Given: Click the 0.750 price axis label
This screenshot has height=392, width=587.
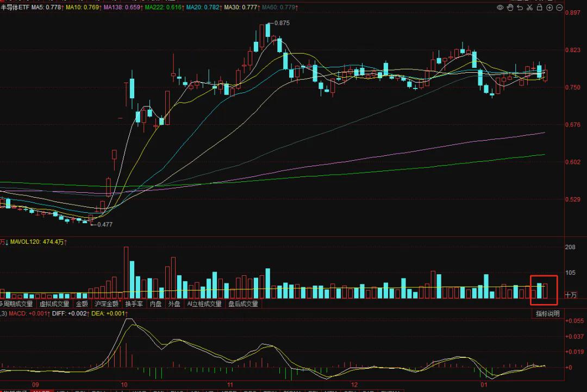Looking at the screenshot, I should [573, 87].
